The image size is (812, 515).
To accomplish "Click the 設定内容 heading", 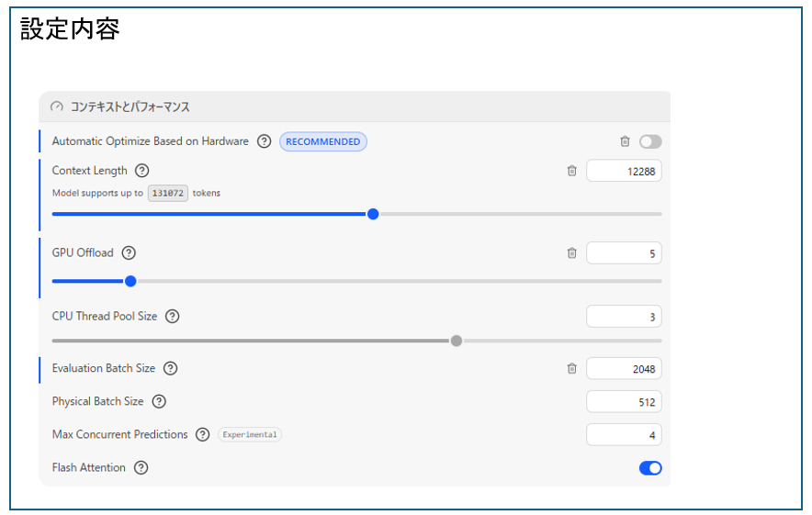I will coord(70,28).
